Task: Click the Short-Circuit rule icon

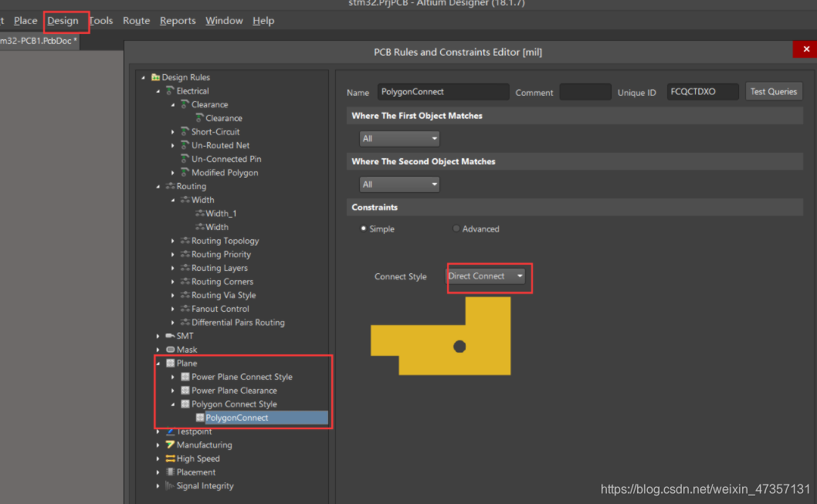Action: click(185, 131)
